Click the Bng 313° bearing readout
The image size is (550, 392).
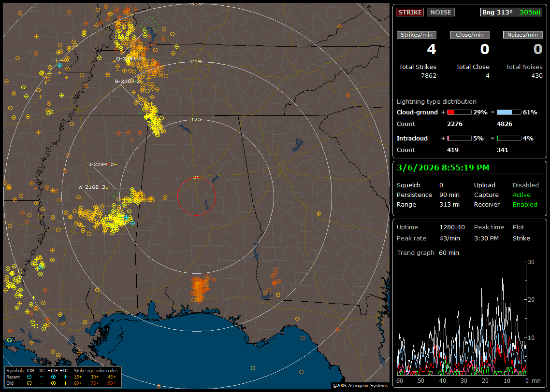[x=497, y=13]
